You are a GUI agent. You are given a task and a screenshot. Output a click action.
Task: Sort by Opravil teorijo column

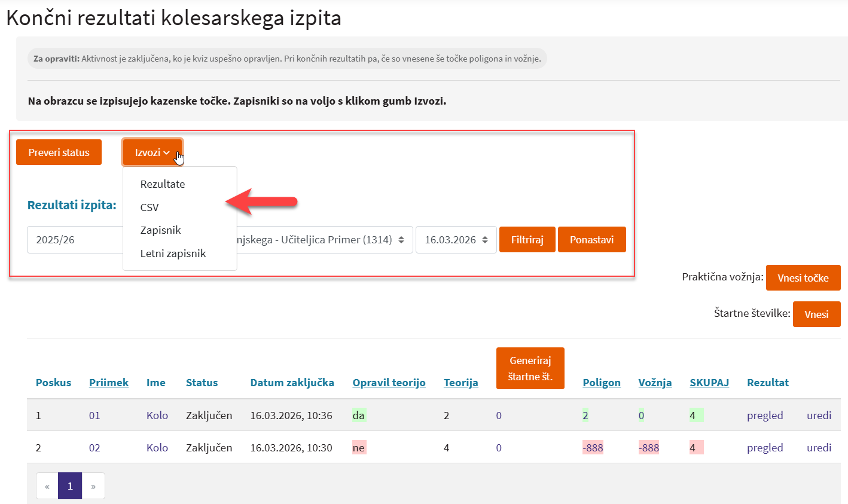click(389, 383)
